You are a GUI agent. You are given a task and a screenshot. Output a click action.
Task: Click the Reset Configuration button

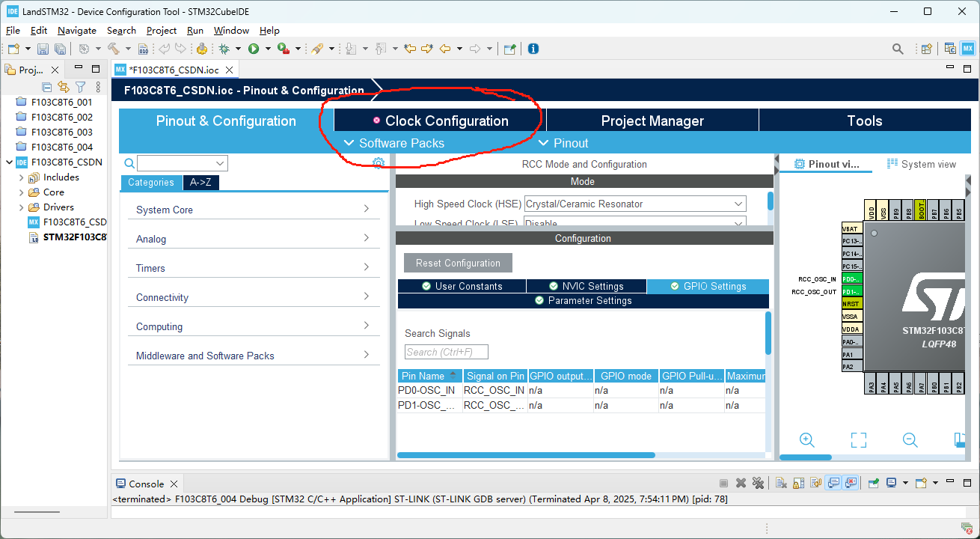pyautogui.click(x=458, y=263)
